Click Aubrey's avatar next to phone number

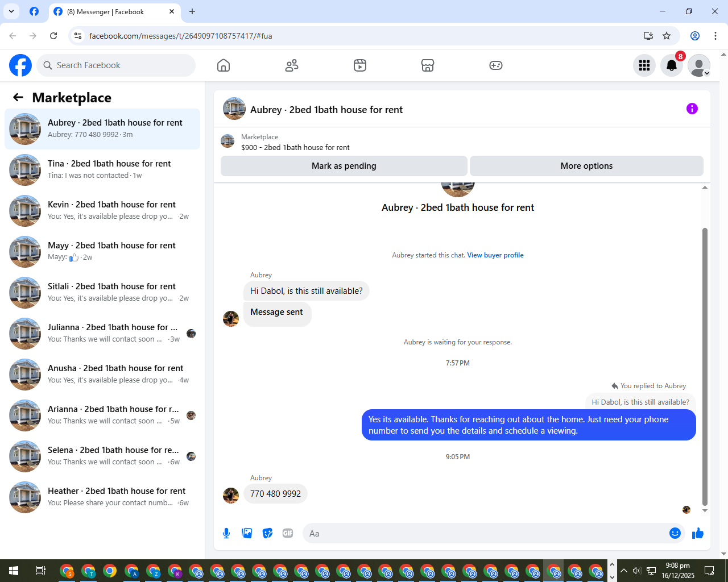231,496
